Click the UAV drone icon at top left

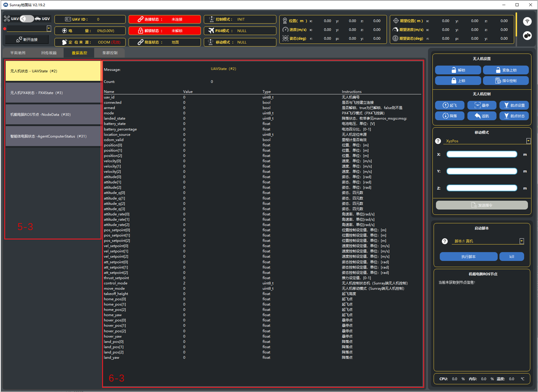[x=7, y=18]
